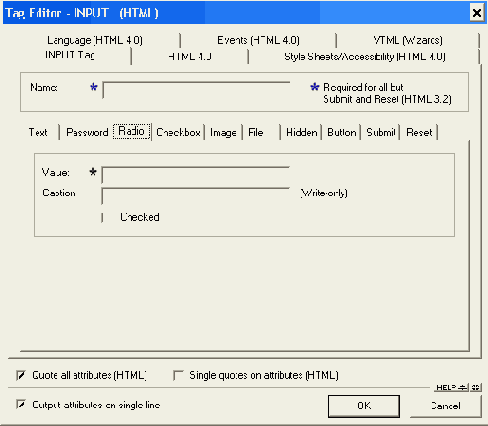
Task: Open help in separate window icon
Action: tap(476, 387)
